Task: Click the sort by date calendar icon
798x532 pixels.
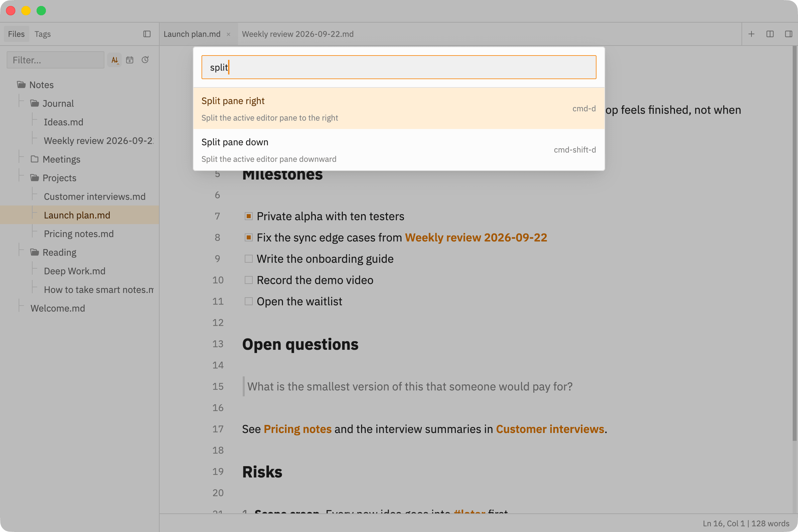Action: click(x=130, y=60)
